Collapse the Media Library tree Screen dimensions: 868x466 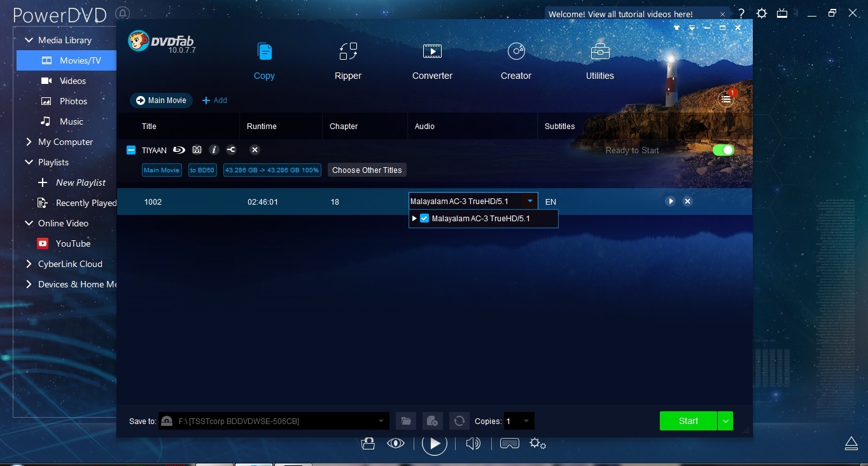pyautogui.click(x=29, y=40)
